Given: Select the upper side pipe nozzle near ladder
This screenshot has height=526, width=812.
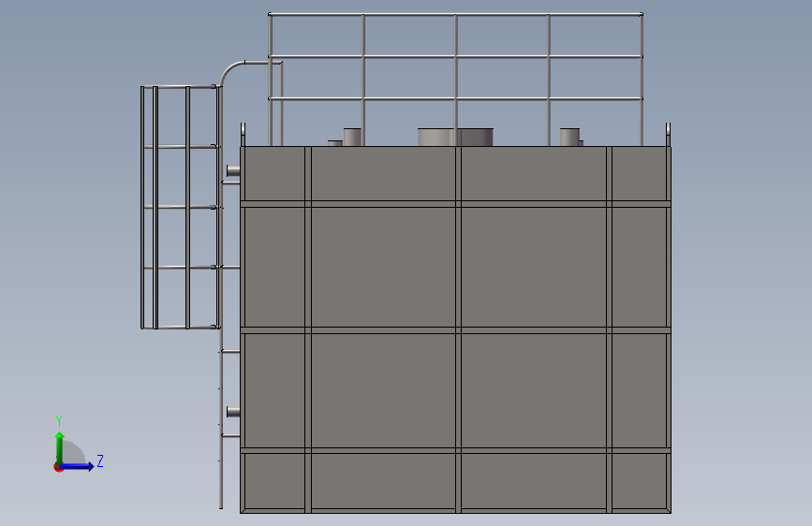Looking at the screenshot, I should 233,170.
